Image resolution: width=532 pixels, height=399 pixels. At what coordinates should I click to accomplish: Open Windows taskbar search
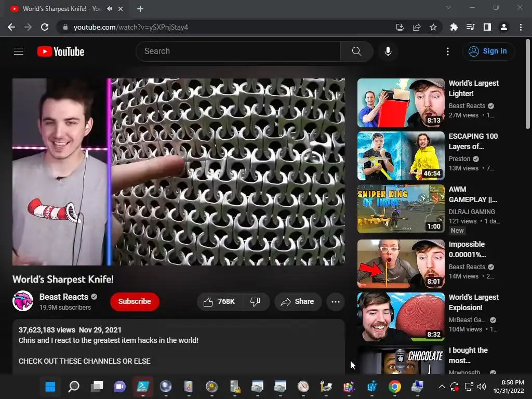coord(74,387)
